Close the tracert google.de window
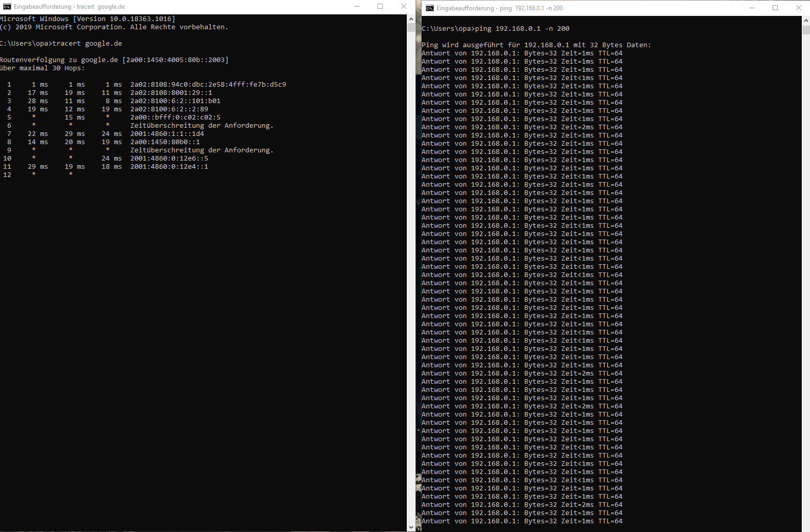The image size is (810, 532). point(404,7)
